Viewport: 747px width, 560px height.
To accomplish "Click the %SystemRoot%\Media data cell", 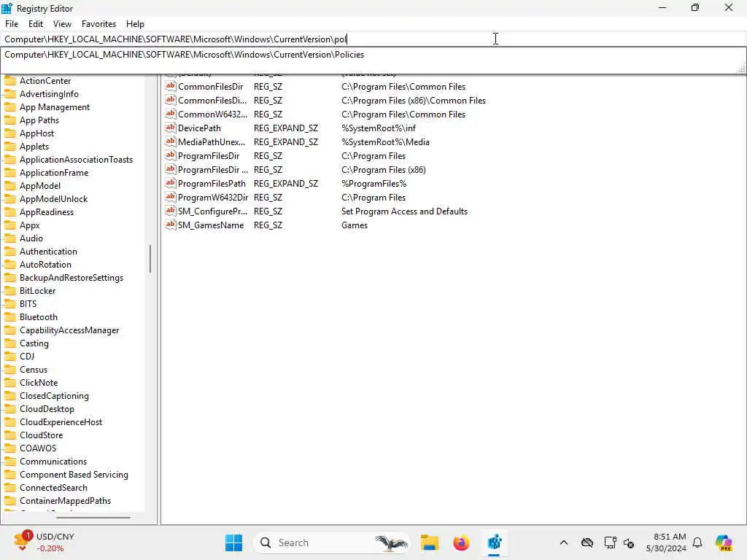I will pos(385,142).
